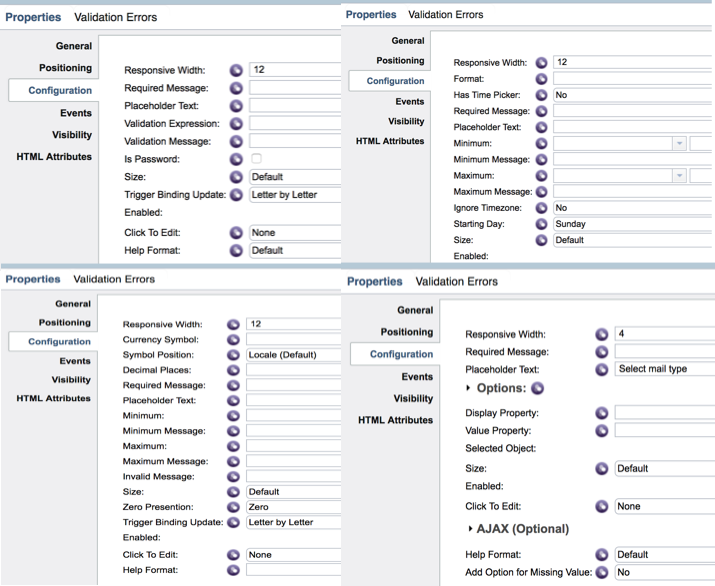Switch to Validation Errors tab, top-left panel
The image size is (715, 586).
click(x=115, y=17)
